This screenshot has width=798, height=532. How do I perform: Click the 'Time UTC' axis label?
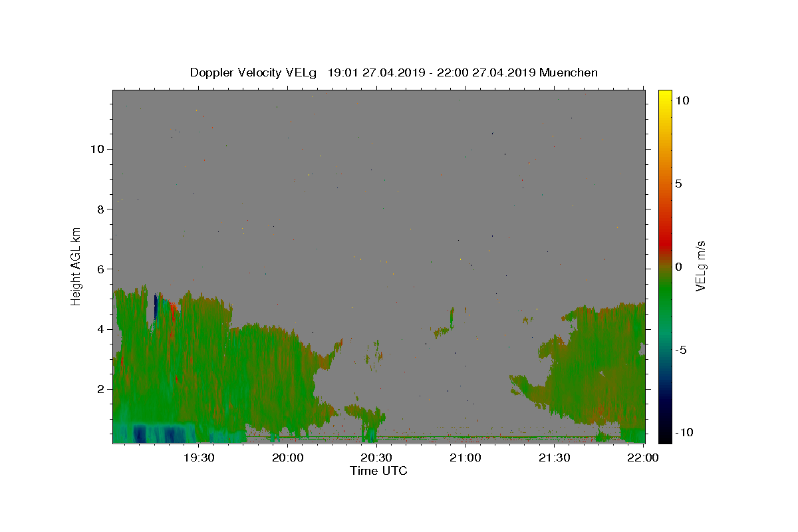pos(378,471)
